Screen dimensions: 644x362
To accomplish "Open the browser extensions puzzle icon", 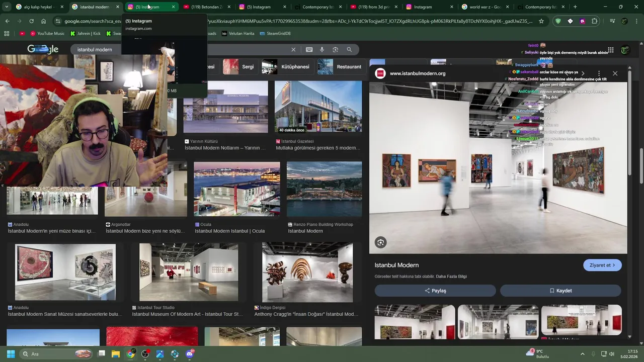I will pos(595,21).
